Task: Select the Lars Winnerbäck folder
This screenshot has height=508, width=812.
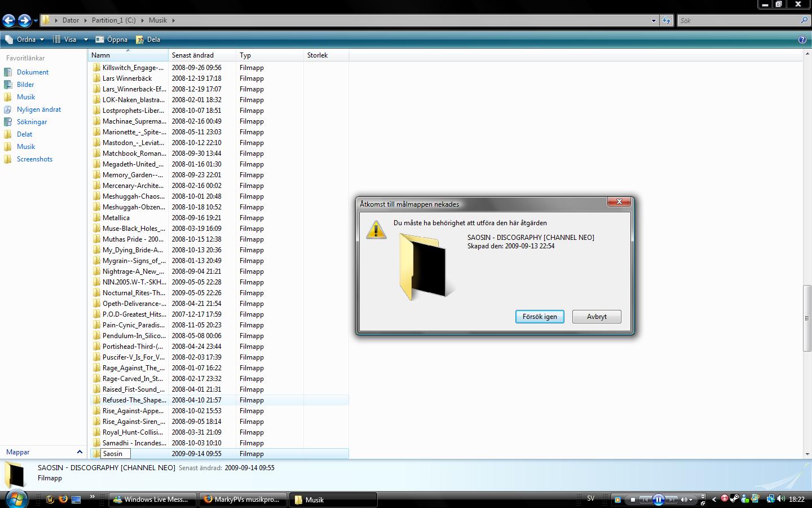Action: tap(127, 78)
